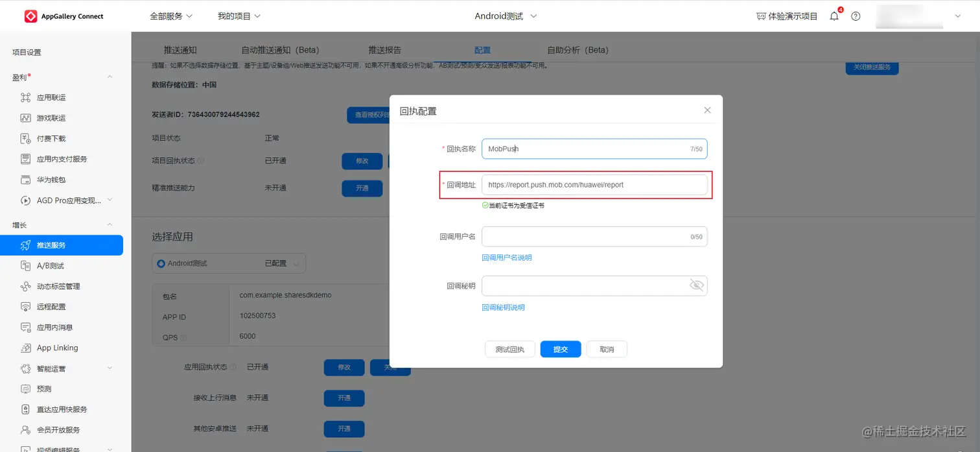The height and width of the screenshot is (452, 980).
Task: Click the 付费下载 sidebar icon
Action: click(25, 139)
